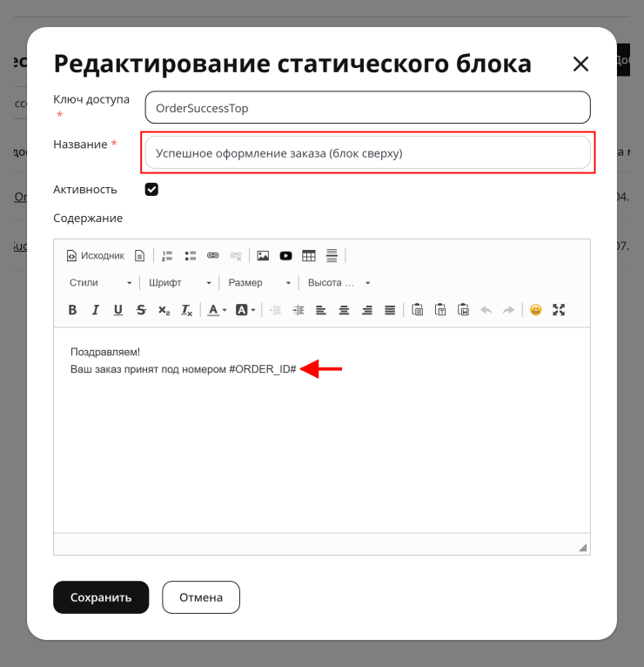The height and width of the screenshot is (667, 644).
Task: Click paste as plain text
Action: [440, 310]
